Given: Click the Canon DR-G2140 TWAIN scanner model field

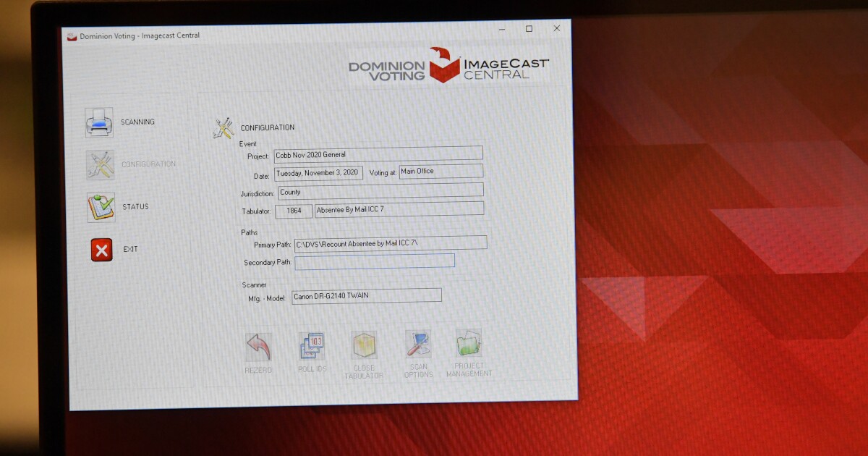Looking at the screenshot, I should pyautogui.click(x=367, y=296).
